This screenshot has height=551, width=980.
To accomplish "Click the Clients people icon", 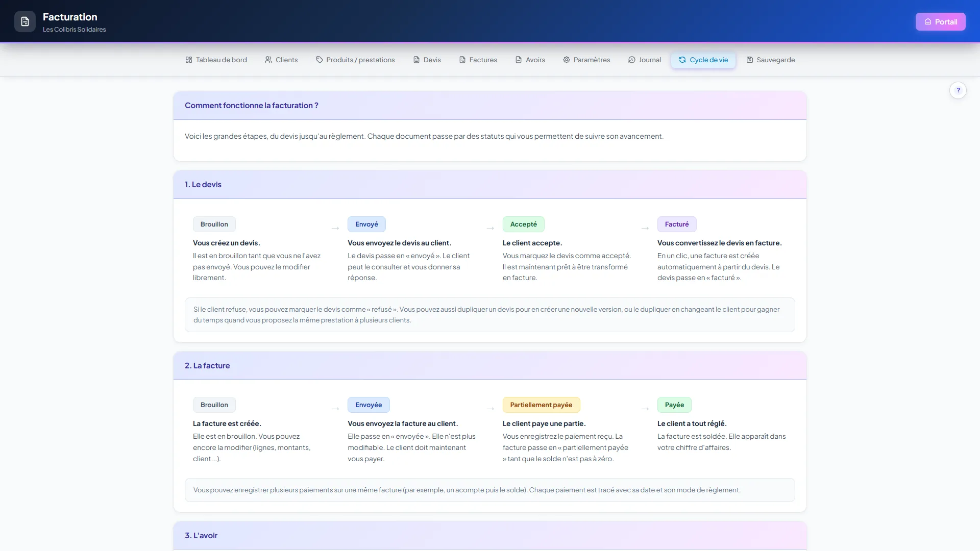I will tap(268, 60).
